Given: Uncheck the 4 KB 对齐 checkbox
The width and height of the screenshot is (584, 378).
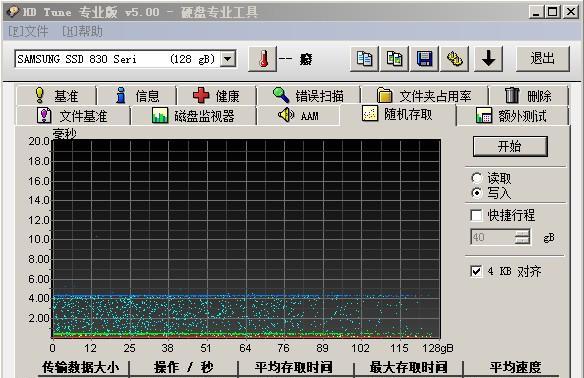Looking at the screenshot, I should tap(476, 271).
